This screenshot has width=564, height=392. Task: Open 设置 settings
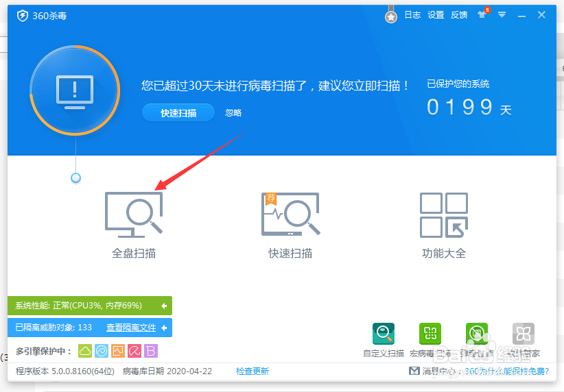(x=436, y=14)
